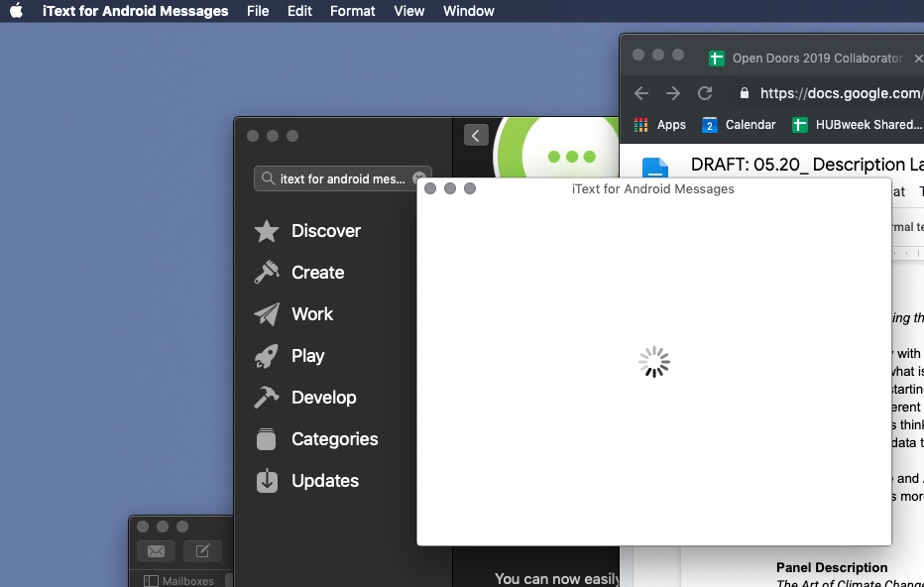Image resolution: width=924 pixels, height=587 pixels.
Task: Toggle the Mailboxes button in Mail
Action: click(x=179, y=580)
